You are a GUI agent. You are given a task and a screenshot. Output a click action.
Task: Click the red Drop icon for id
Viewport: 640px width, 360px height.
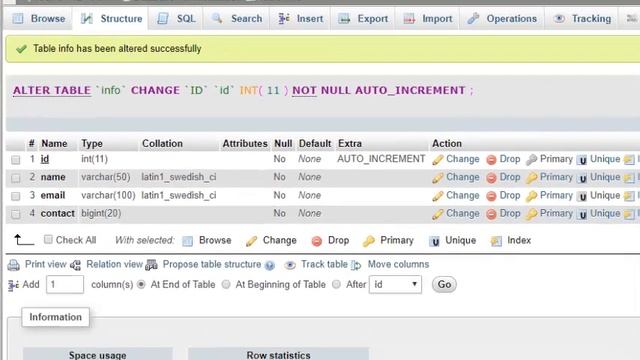click(491, 160)
